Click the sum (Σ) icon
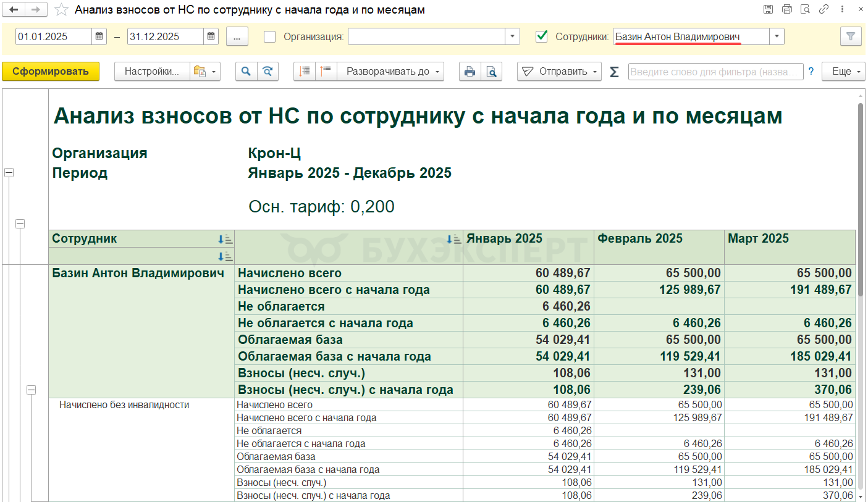 614,72
